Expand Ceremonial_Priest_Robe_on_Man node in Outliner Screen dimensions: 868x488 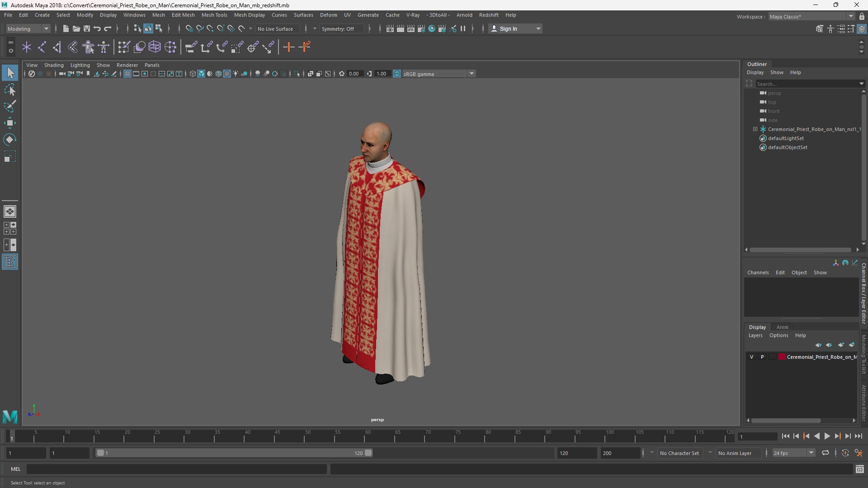point(755,129)
